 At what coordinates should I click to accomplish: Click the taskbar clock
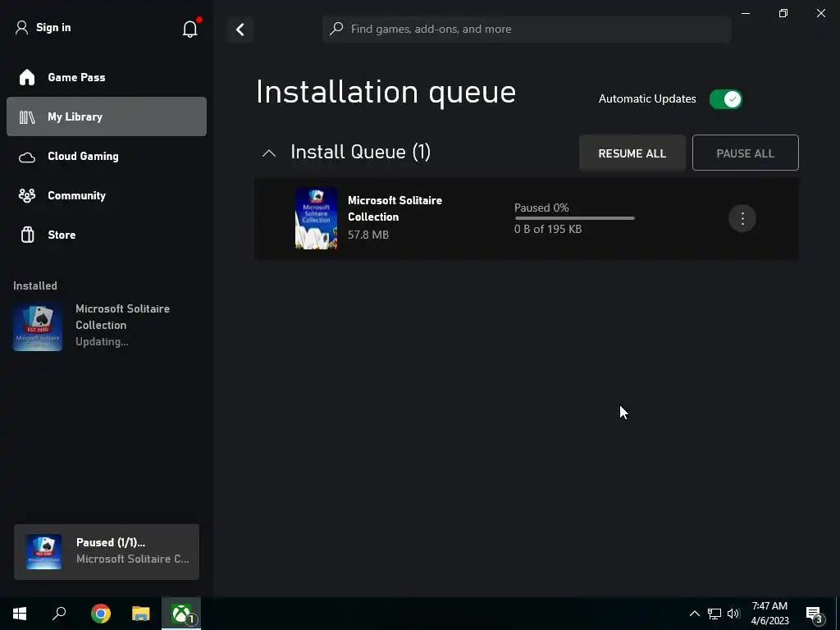pos(769,614)
